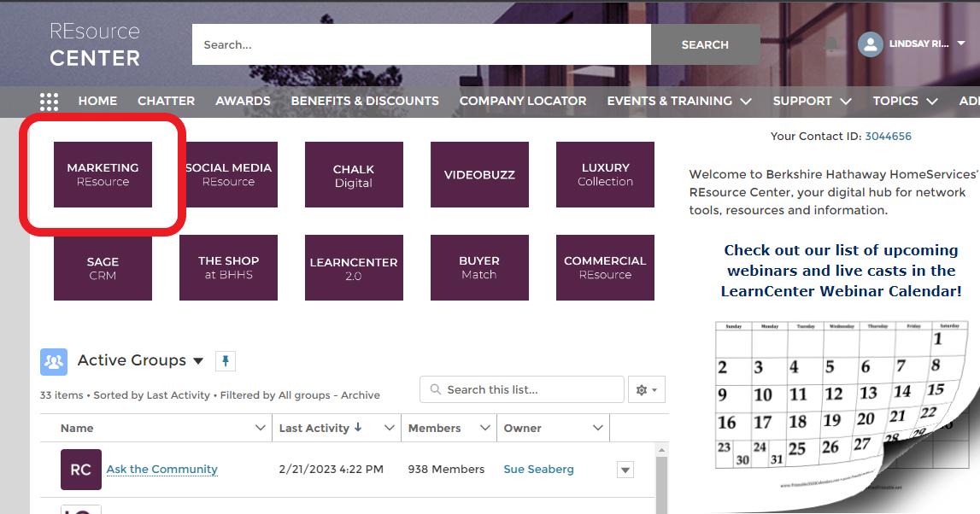Open COMPANY LOCATOR nav item
This screenshot has width=980, height=514.
523,101
